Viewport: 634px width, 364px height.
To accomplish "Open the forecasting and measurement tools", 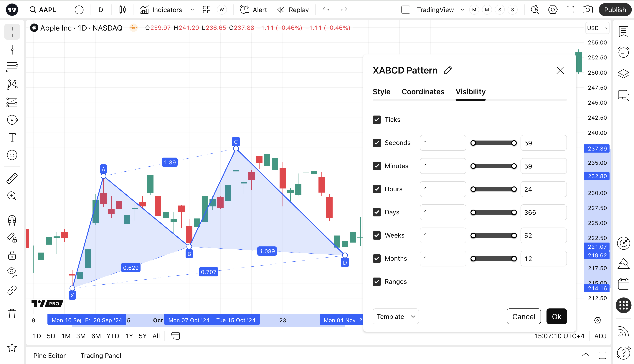I will point(12,102).
